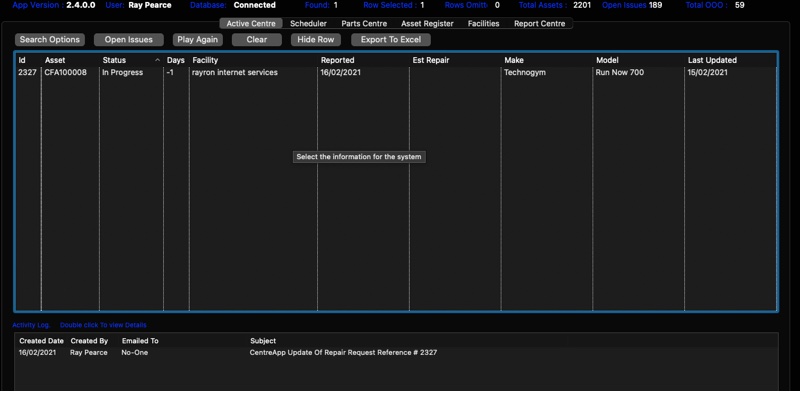Viewport: 800px width, 395px height.
Task: Select cell with Id 2327
Action: (x=27, y=72)
